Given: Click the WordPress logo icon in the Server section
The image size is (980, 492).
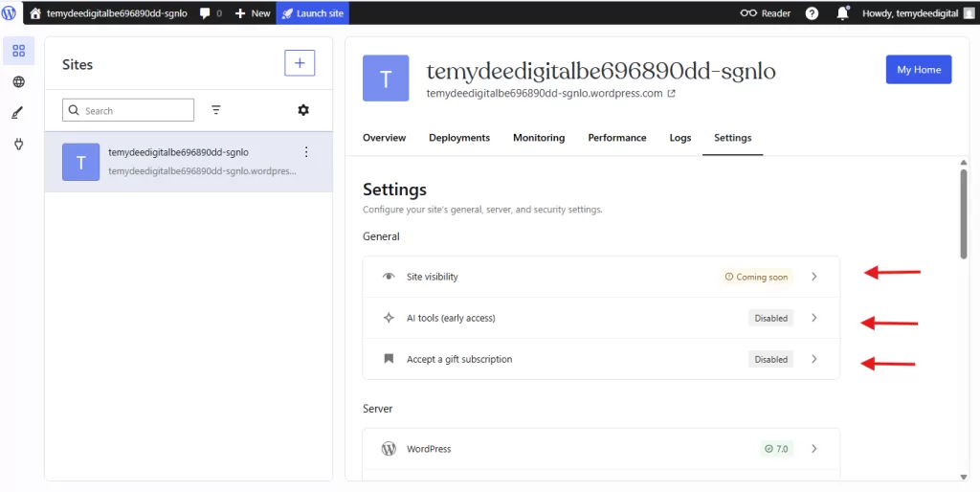Looking at the screenshot, I should [x=389, y=449].
